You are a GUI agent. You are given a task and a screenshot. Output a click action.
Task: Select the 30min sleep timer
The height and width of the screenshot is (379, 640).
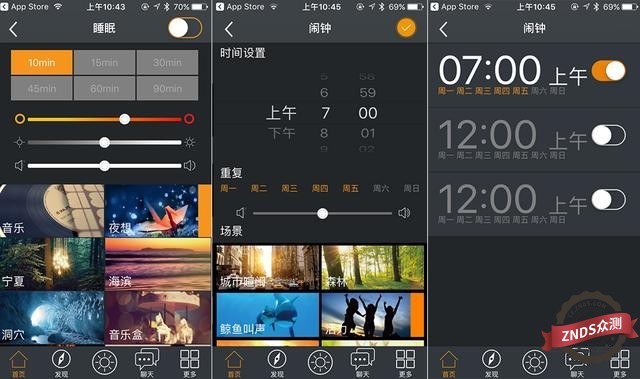pyautogui.click(x=167, y=62)
